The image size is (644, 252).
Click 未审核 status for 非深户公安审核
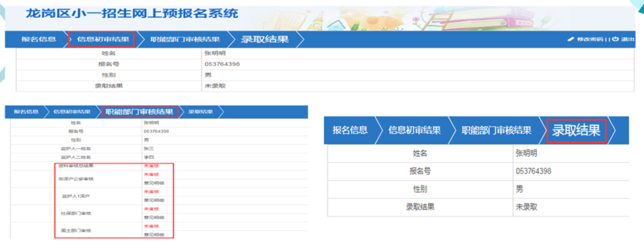tap(151, 174)
